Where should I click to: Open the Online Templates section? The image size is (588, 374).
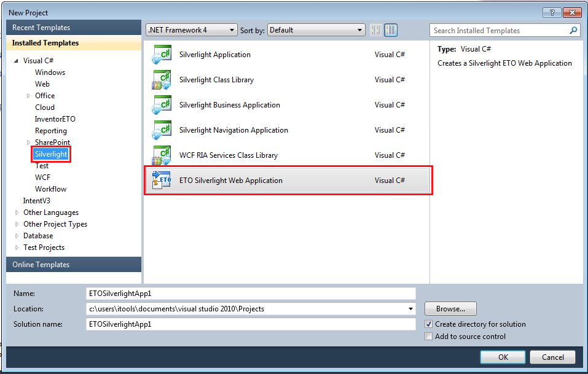(x=74, y=264)
